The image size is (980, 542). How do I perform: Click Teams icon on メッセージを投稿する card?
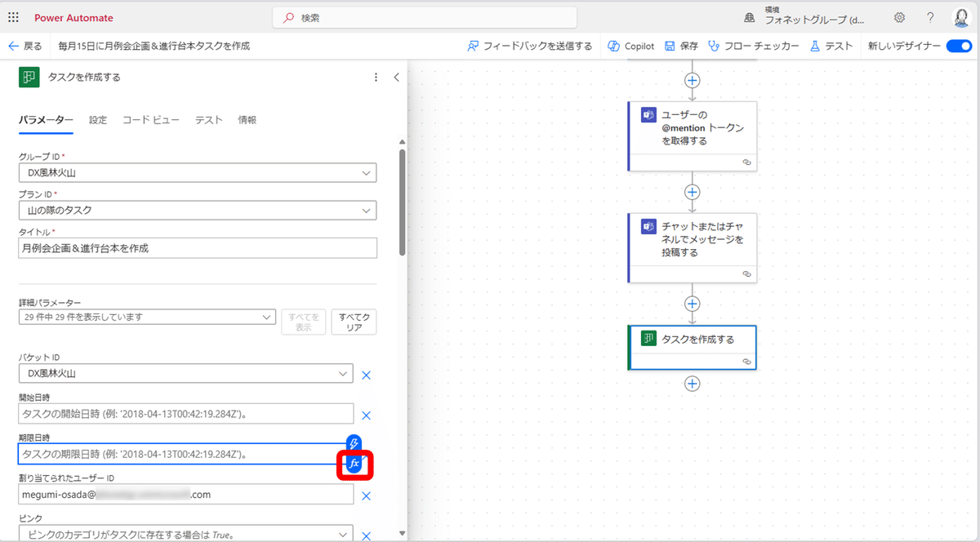648,226
